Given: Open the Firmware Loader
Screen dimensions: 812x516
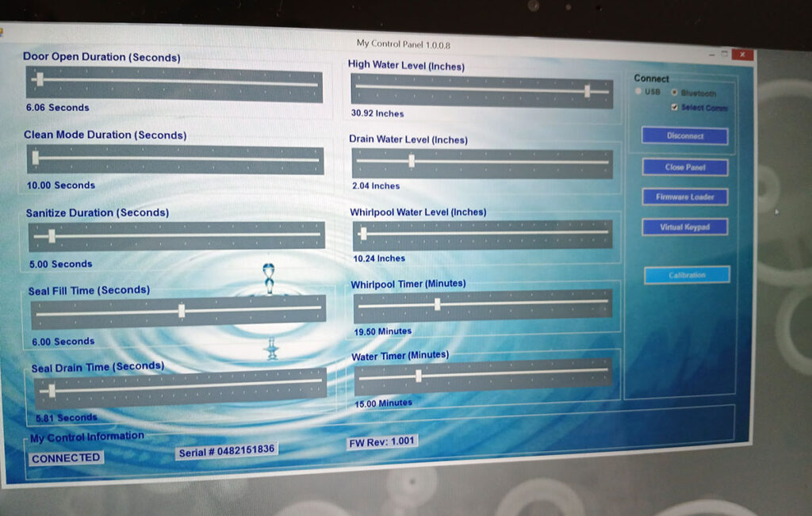Looking at the screenshot, I should coord(685,197).
